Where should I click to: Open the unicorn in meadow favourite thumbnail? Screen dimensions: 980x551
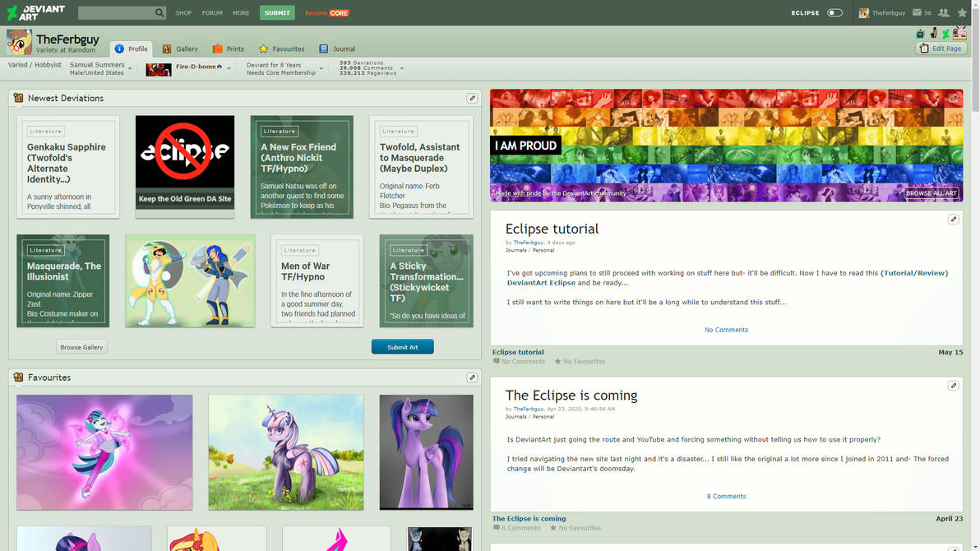(x=285, y=452)
